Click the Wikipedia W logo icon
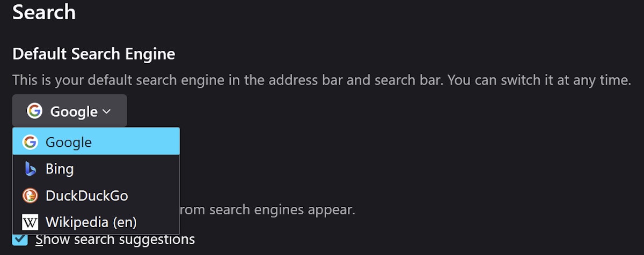The height and width of the screenshot is (255, 644). point(30,222)
